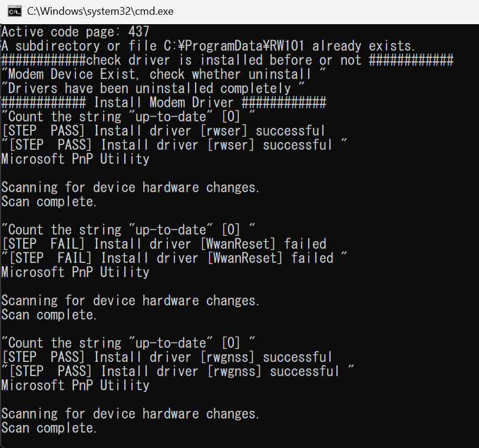The image size is (479, 448).
Task: Click the final "Scan complete." output line
Action: coord(49,427)
